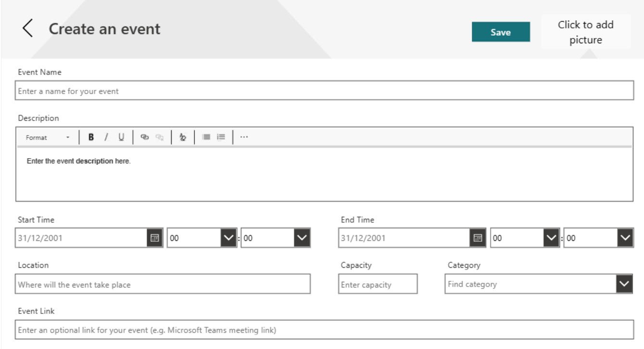The image size is (644, 349).
Task: Toggle italic formatting in description toolbar
Action: point(106,137)
